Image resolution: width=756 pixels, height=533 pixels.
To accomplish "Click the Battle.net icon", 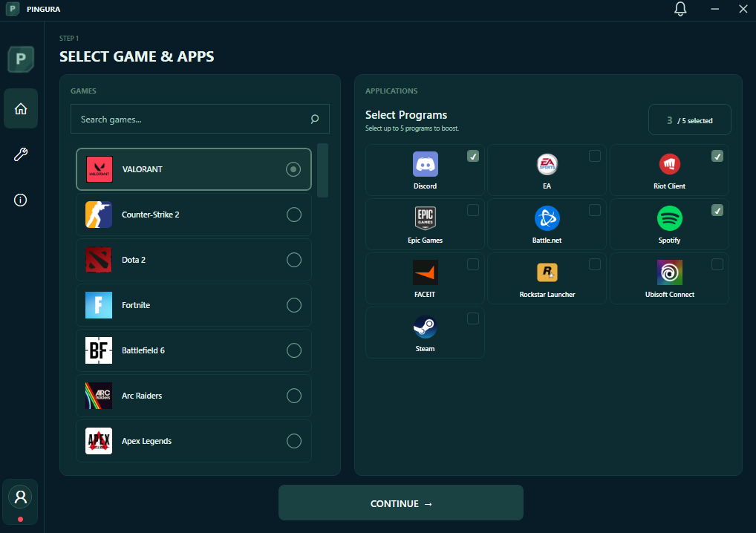I will coord(547,218).
